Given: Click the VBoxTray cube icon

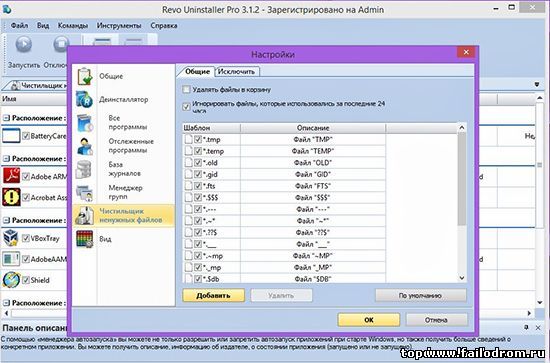Looking at the screenshot, I should coord(11,238).
